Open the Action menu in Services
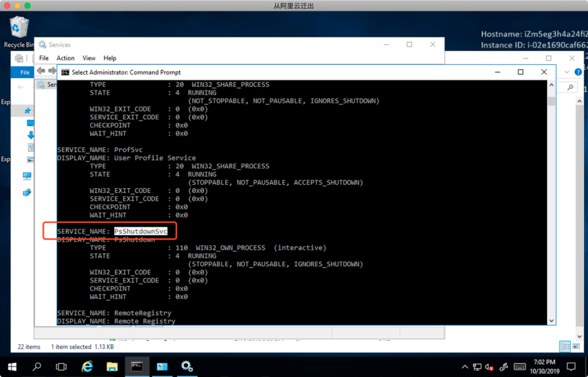588x377 pixels. [65, 58]
